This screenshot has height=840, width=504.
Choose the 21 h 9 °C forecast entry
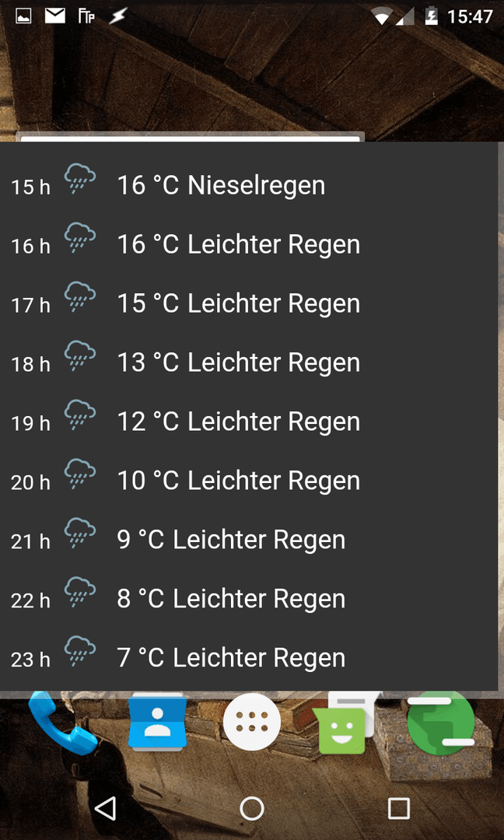(249, 539)
